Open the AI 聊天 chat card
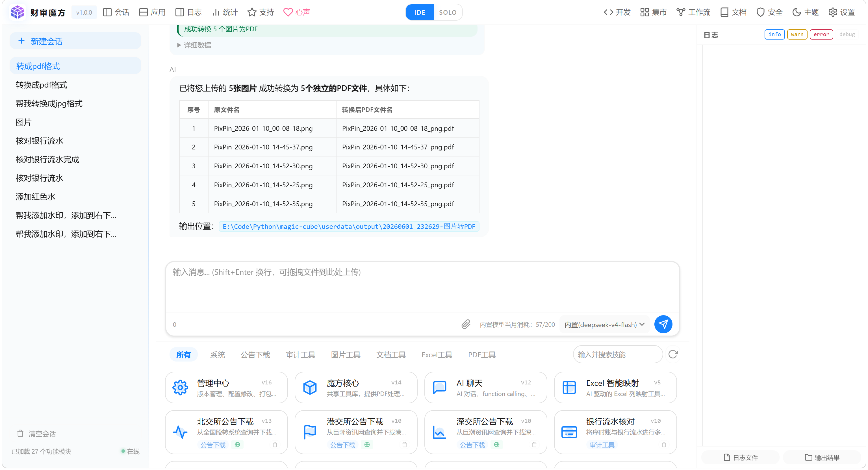Screen dimensions: 868x470 click(x=485, y=388)
